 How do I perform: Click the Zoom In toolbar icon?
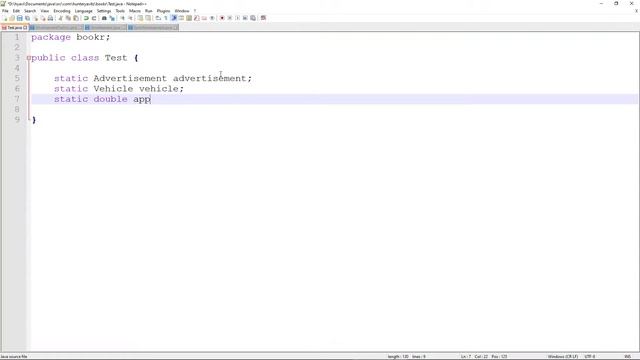122,18
